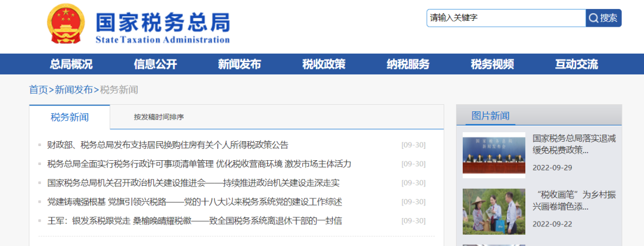Open article 王军：银发系税跟党走
The width and height of the screenshot is (644, 246).
tap(194, 221)
